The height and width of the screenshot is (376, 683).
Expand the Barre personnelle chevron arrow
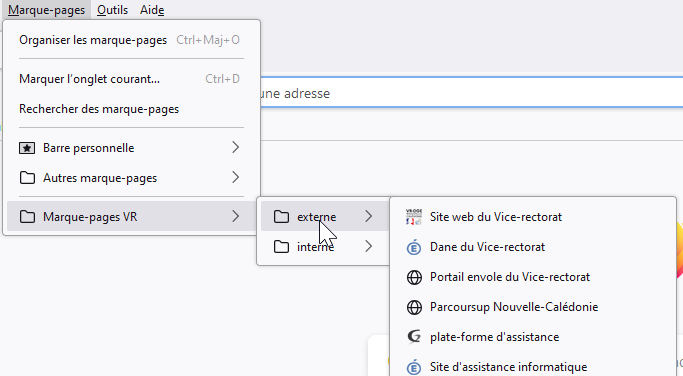236,147
